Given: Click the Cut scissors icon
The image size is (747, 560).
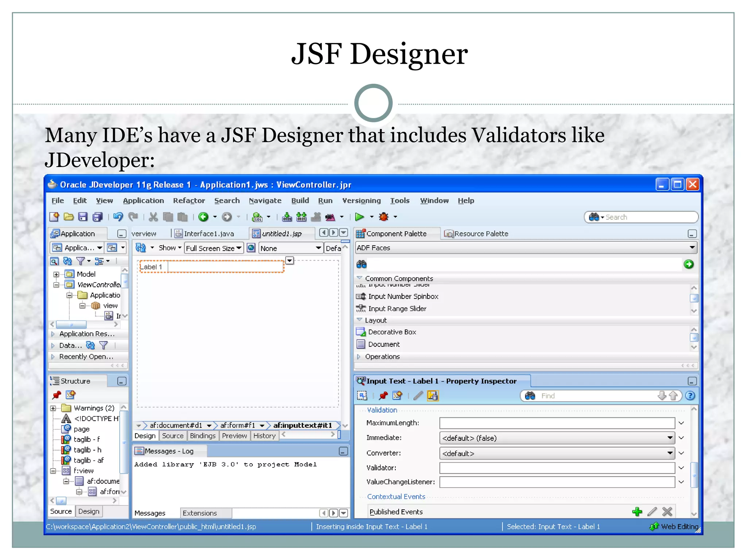Looking at the screenshot, I should tap(153, 217).
